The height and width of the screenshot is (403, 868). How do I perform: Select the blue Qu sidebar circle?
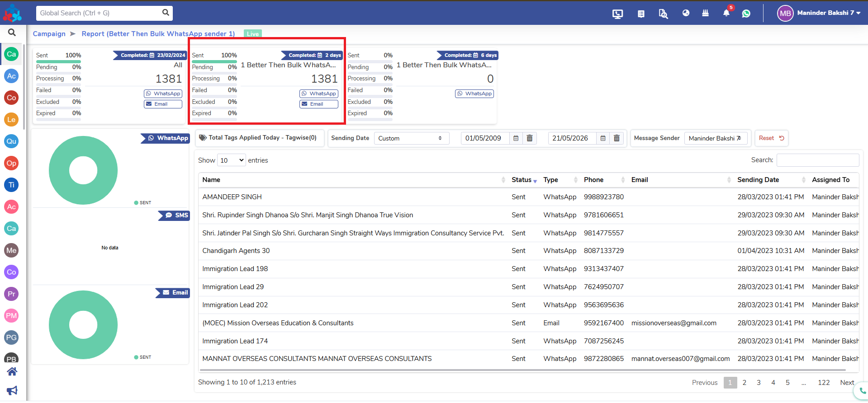11,141
